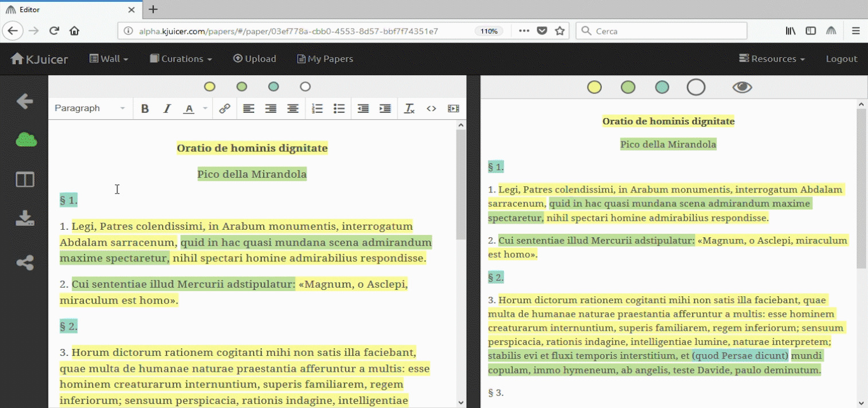Image resolution: width=868 pixels, height=408 pixels.
Task: Toggle the browser sidebar view icon
Action: pos(811,31)
